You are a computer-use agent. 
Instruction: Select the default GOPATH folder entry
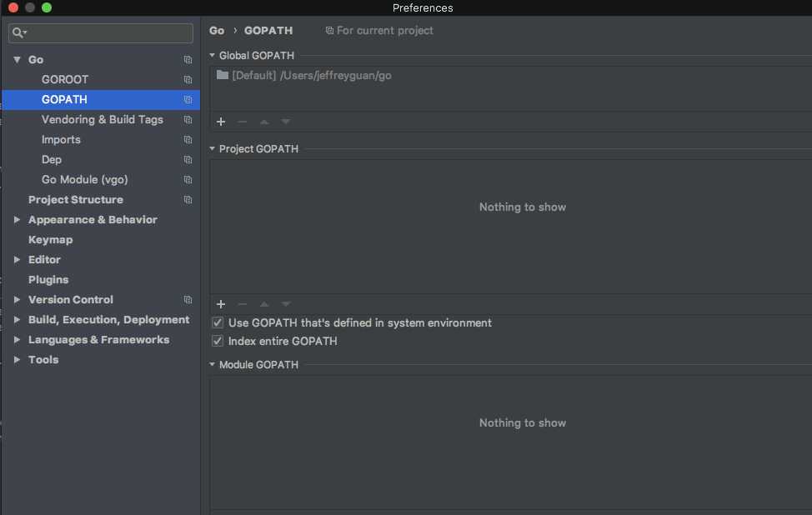click(x=310, y=76)
